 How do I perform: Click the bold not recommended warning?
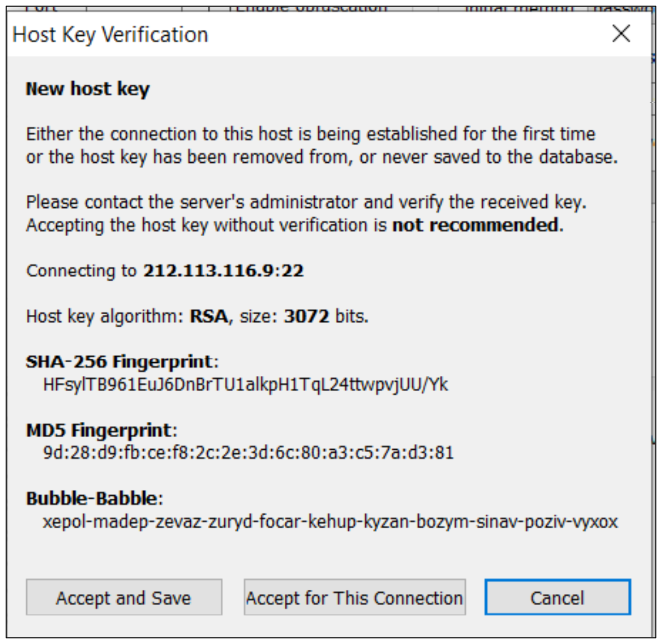pos(475,225)
